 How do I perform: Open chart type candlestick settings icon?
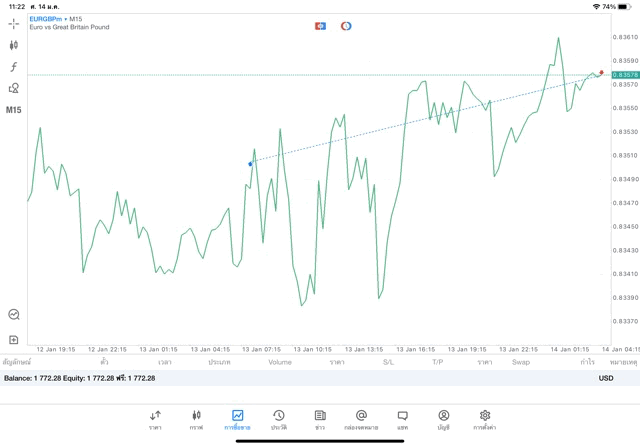14,45
